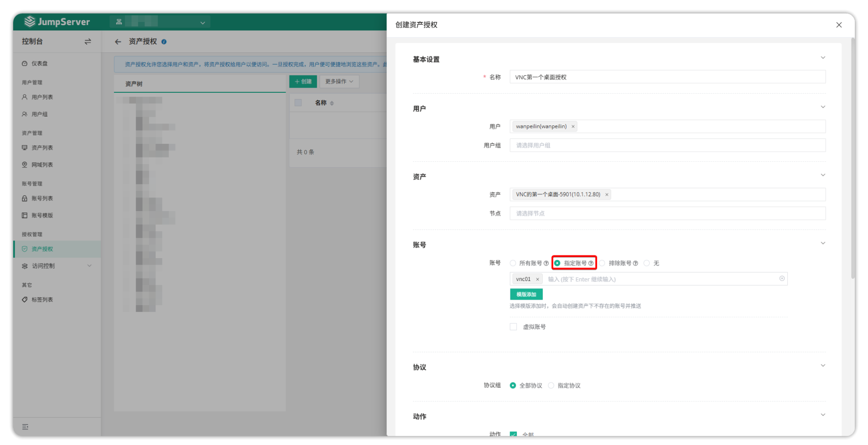Select the 所有账号 radio option
868x445 pixels.
pyautogui.click(x=513, y=263)
